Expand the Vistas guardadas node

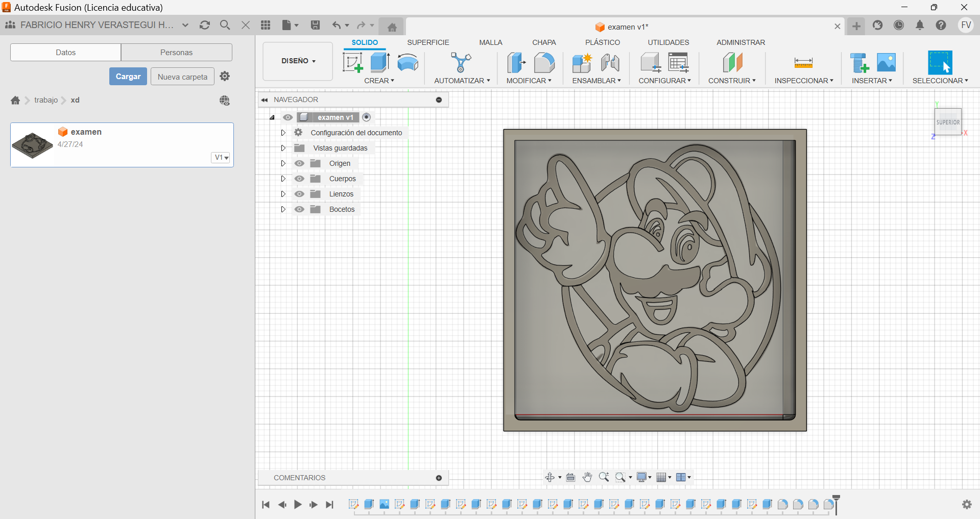tap(283, 148)
